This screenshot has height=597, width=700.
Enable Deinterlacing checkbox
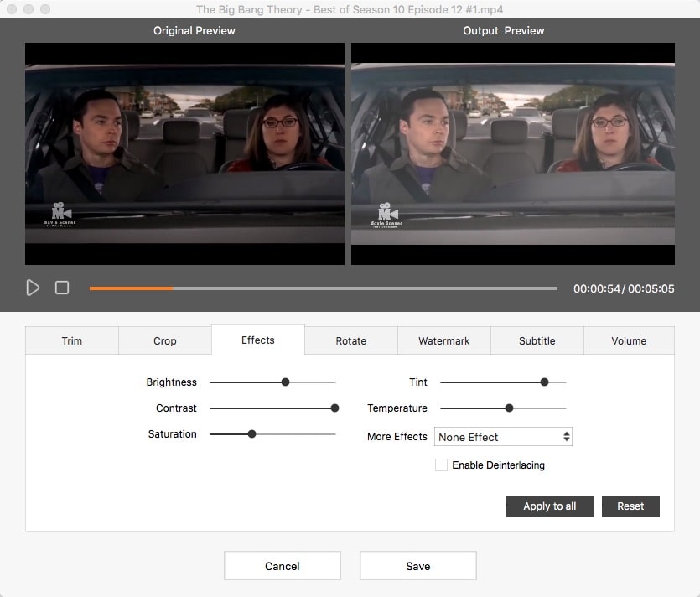(441, 465)
